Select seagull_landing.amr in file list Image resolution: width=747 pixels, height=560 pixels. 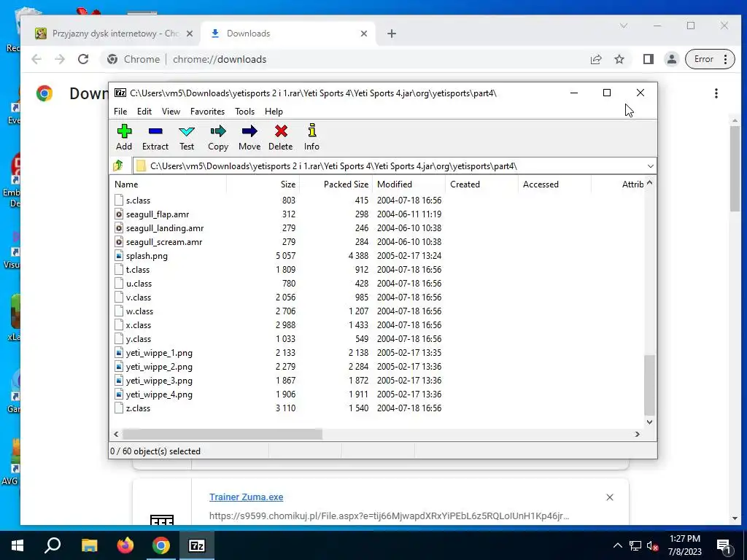pos(165,228)
